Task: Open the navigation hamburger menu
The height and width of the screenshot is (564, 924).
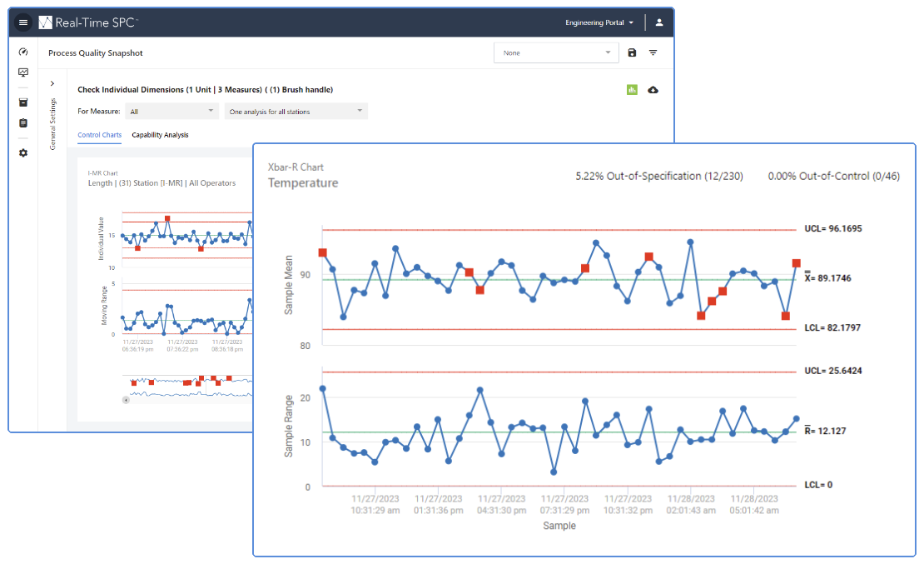Action: point(22,22)
